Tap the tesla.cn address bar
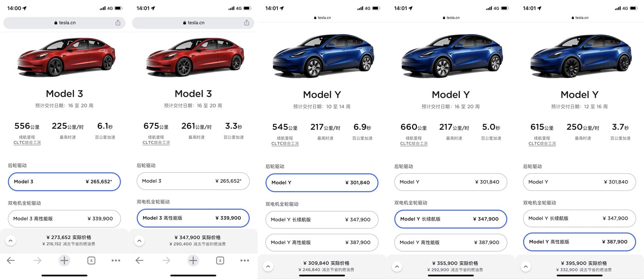The height and width of the screenshot is (279, 644). pyautogui.click(x=64, y=23)
